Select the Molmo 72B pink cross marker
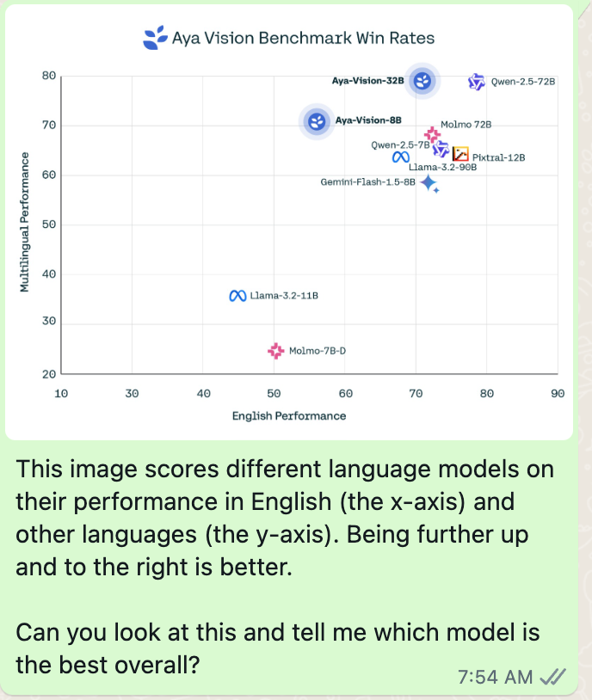This screenshot has width=592, height=700. (x=431, y=134)
